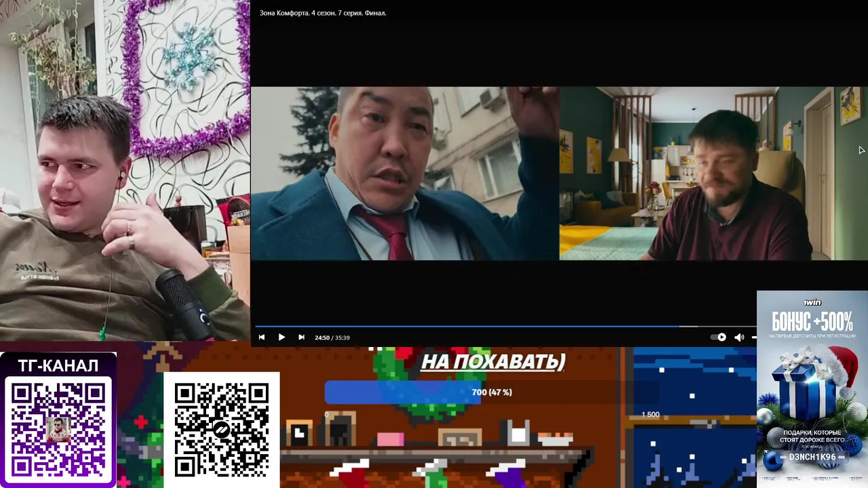
Task: Seek along the blue video progress bar
Action: coord(505,327)
